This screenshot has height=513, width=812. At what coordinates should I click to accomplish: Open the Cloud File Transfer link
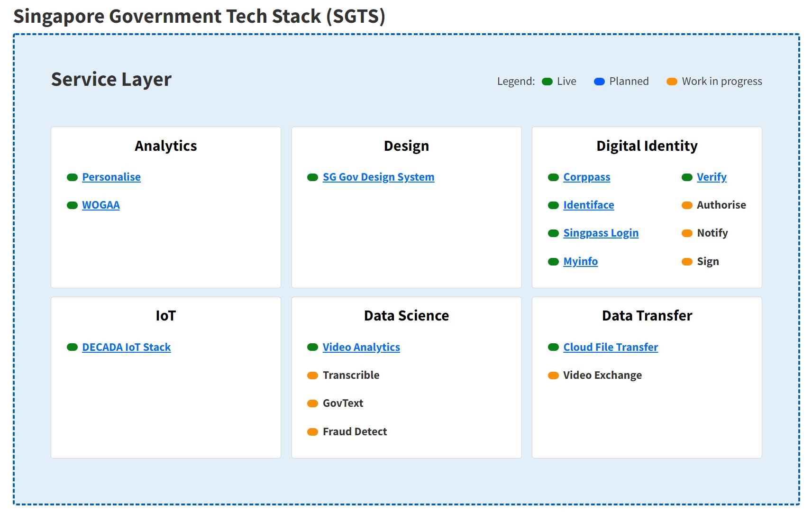(x=611, y=347)
